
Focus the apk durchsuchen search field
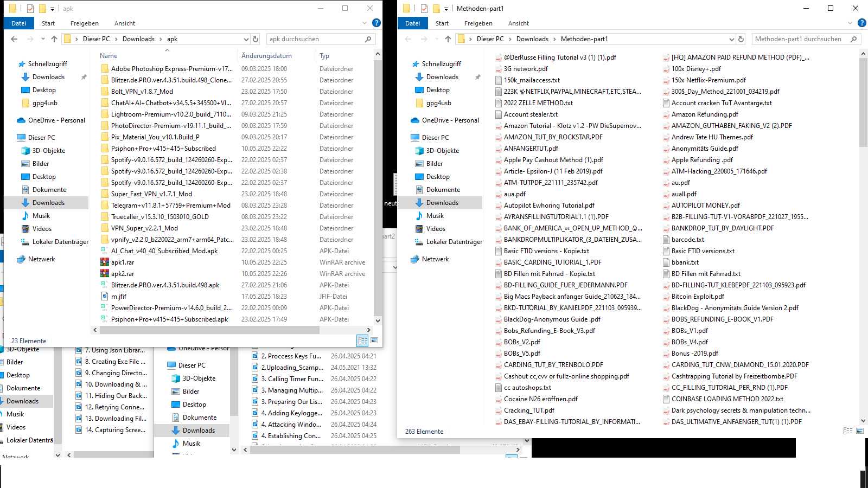pos(315,39)
